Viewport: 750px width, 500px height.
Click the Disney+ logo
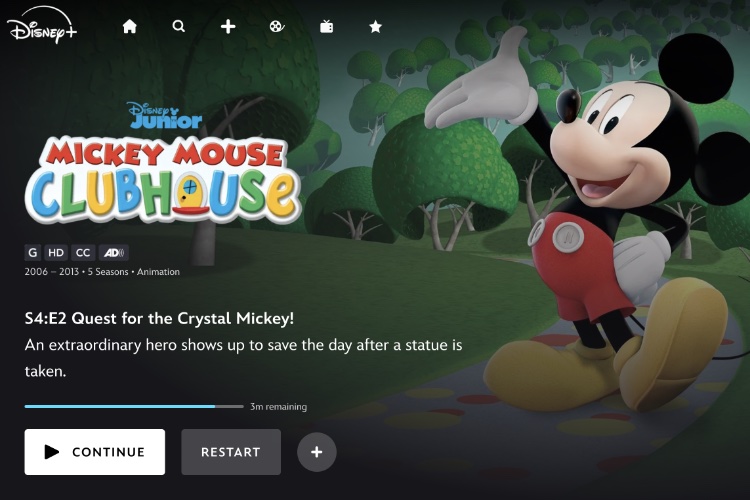coord(42,25)
